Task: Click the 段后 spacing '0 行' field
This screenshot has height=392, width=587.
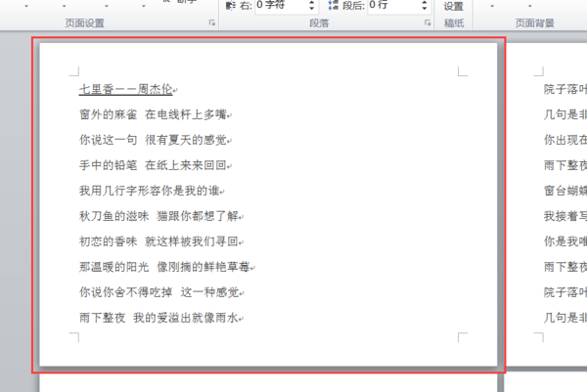Action: pos(393,6)
